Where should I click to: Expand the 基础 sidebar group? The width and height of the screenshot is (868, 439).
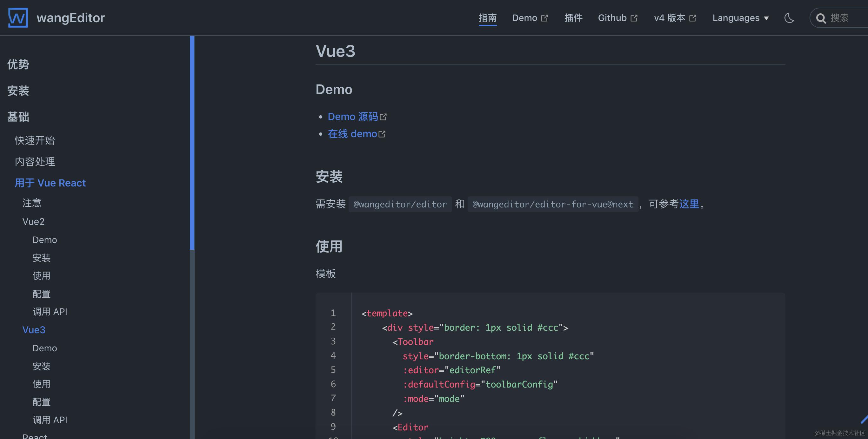pos(18,117)
